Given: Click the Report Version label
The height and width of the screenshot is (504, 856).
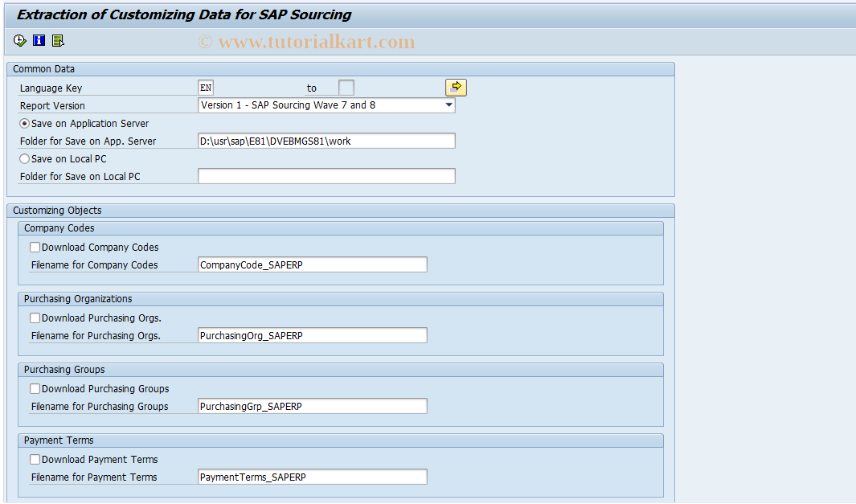Looking at the screenshot, I should [x=52, y=105].
